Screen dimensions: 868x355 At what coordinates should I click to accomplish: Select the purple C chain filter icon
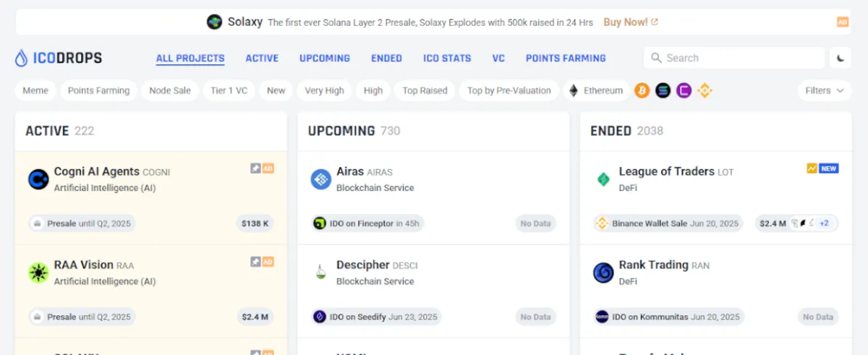tap(684, 90)
